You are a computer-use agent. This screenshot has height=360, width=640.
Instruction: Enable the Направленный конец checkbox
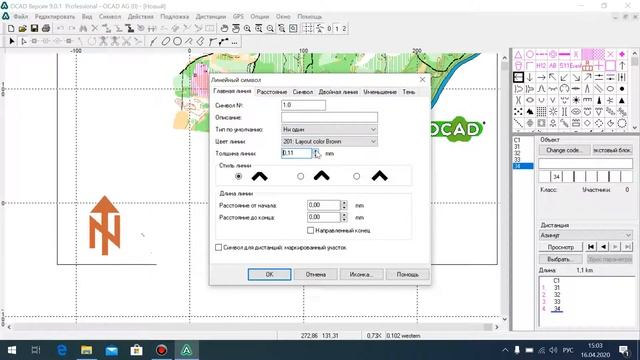311,231
